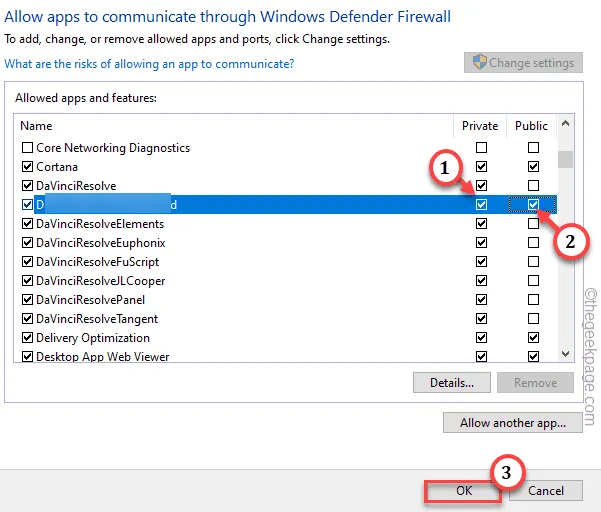The width and height of the screenshot is (601, 512).
Task: Uncheck the Cortana name checkbox
Action: 27,167
